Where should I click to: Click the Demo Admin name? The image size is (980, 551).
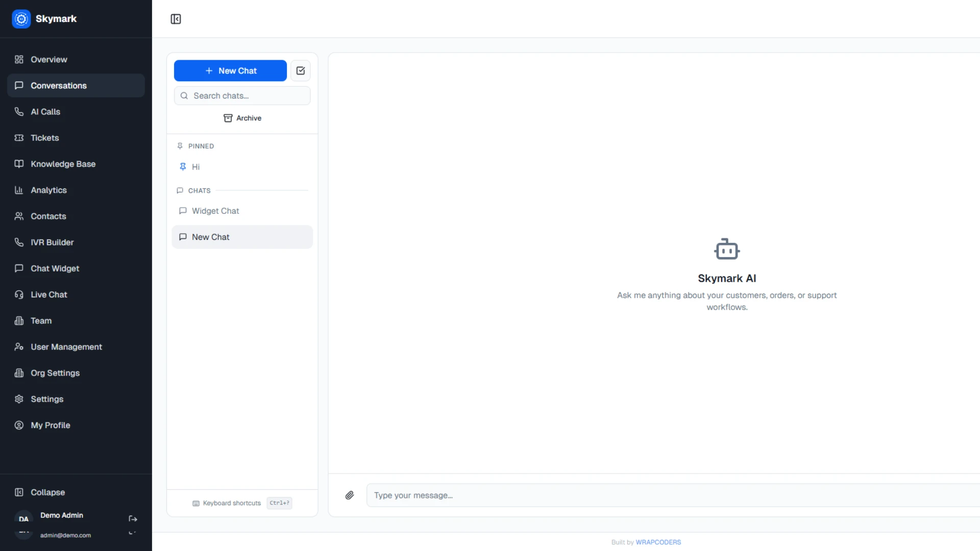tap(62, 515)
